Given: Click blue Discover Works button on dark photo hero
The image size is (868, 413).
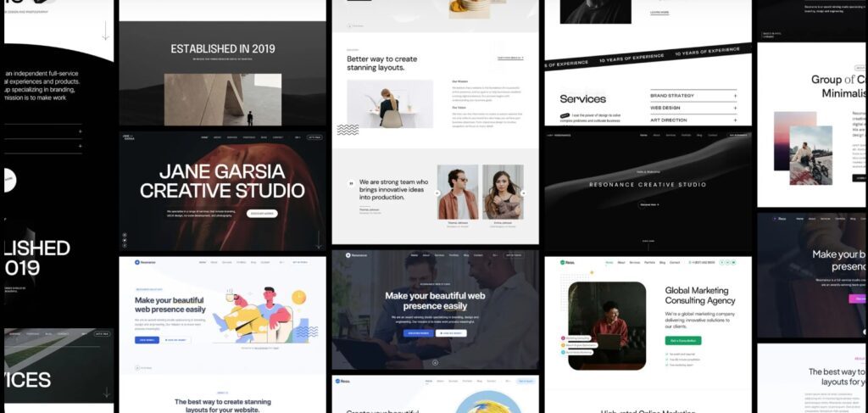Looking at the screenshot, I should pos(419,333).
